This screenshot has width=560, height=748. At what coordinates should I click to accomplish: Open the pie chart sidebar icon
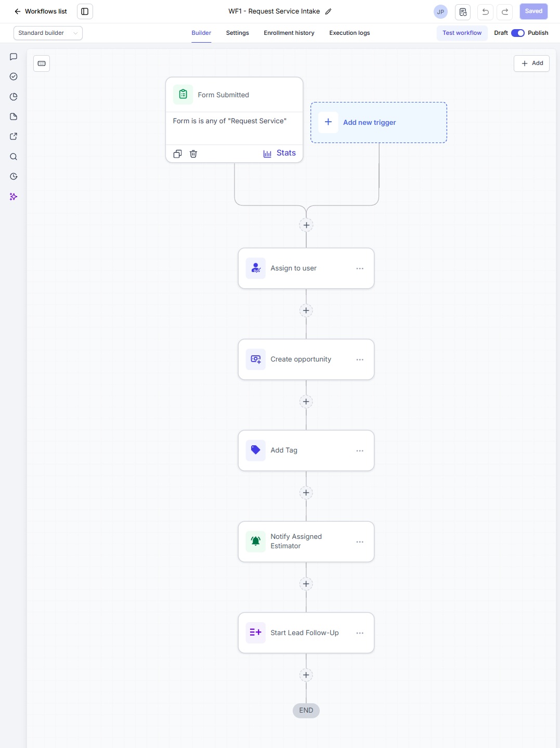[14, 97]
